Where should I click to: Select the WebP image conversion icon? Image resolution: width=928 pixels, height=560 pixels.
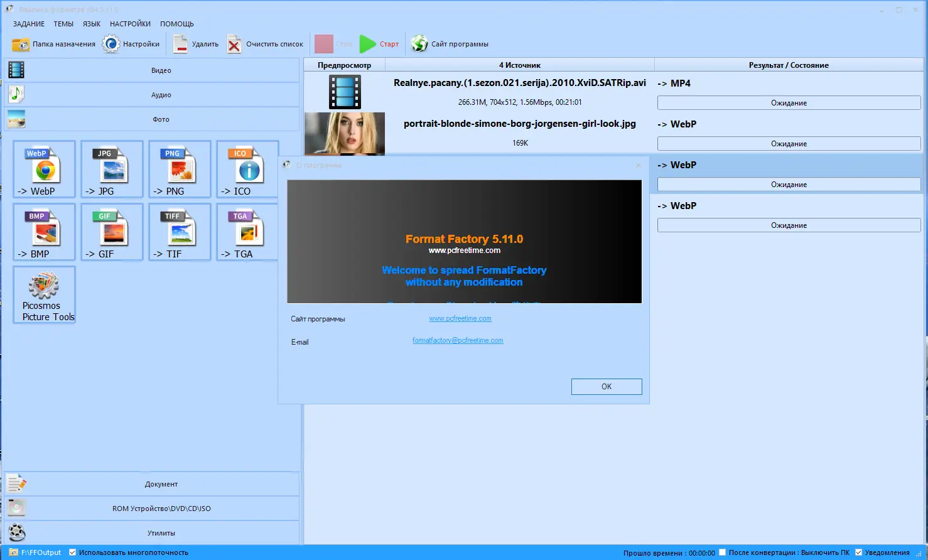click(43, 169)
